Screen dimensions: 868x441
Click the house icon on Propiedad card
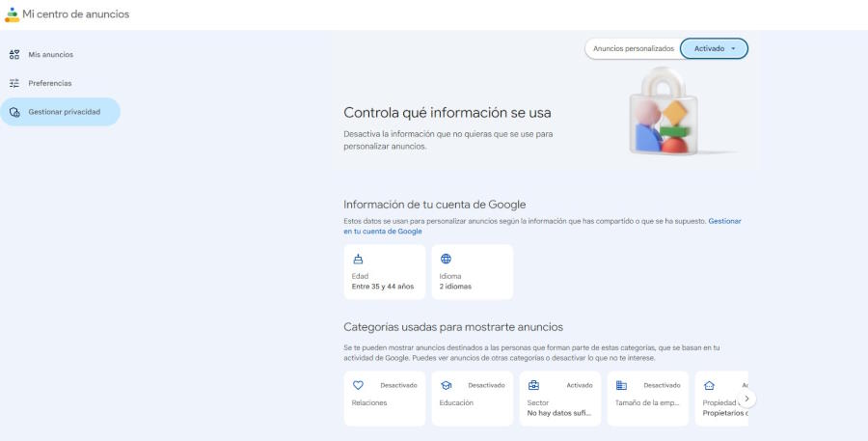(x=709, y=385)
